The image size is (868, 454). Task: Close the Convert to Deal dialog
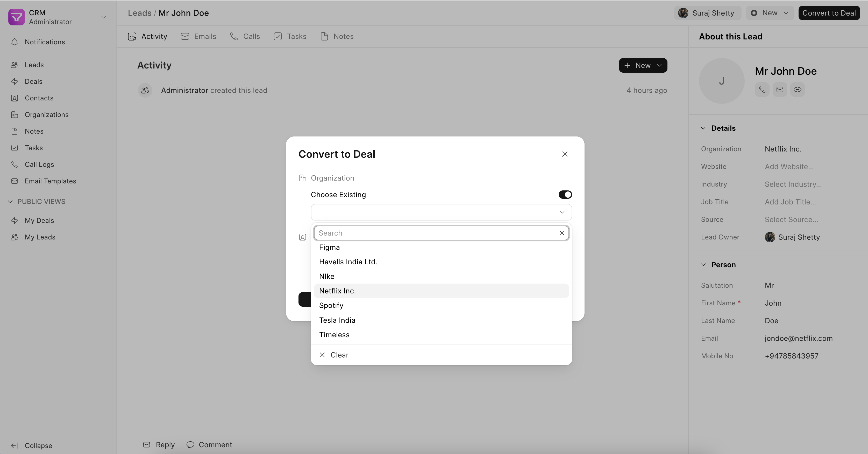point(565,154)
